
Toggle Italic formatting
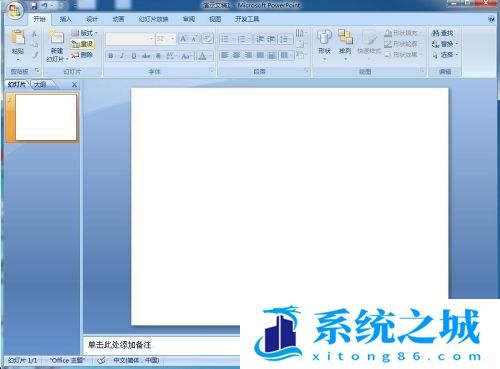click(x=122, y=56)
